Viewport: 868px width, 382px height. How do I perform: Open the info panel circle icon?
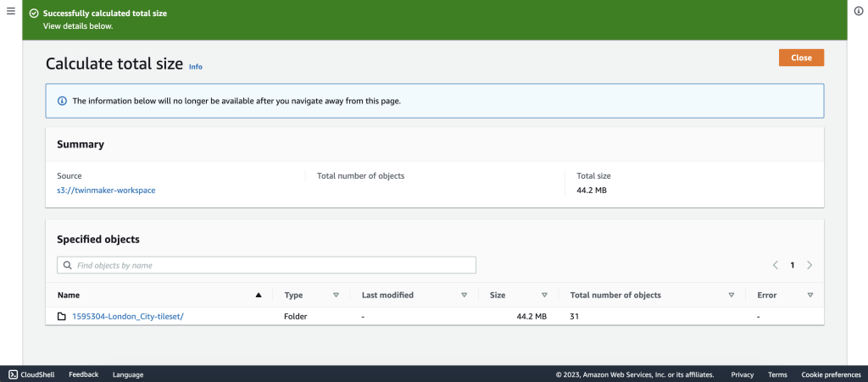[x=859, y=11]
